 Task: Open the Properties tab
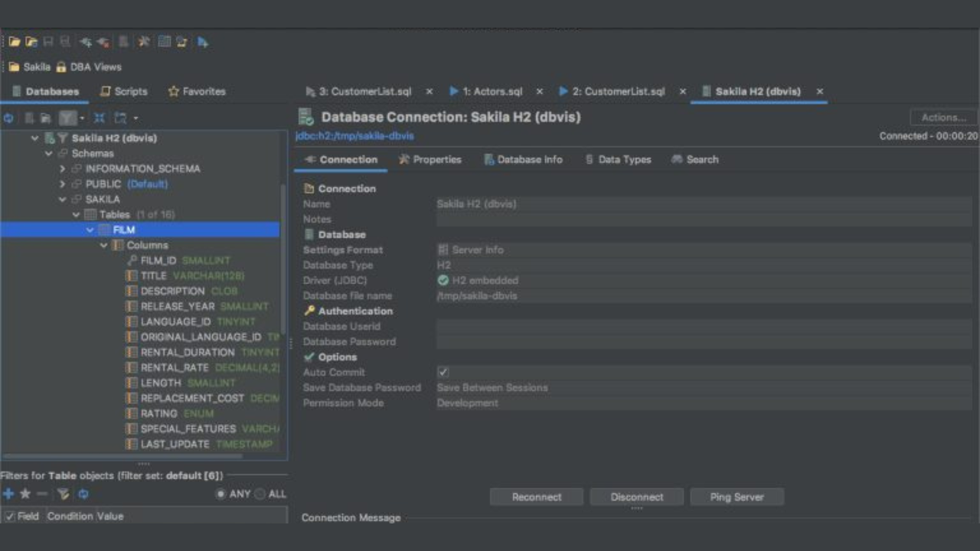tap(430, 159)
